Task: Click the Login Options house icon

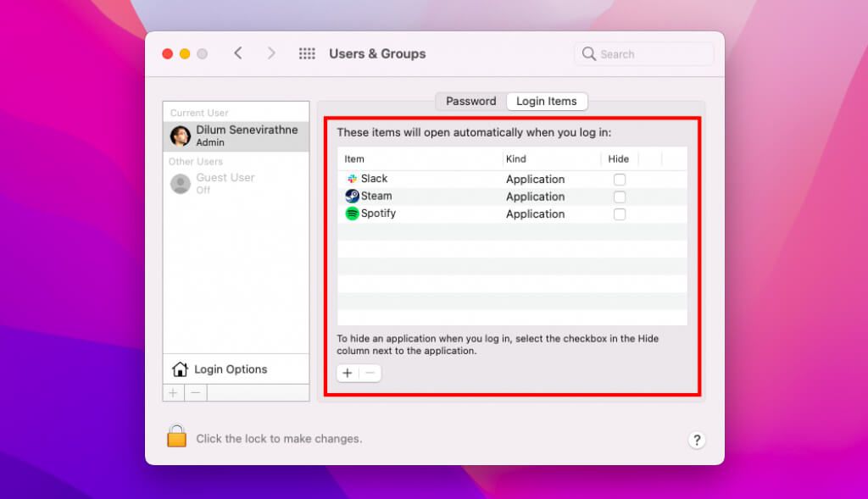Action: 180,369
